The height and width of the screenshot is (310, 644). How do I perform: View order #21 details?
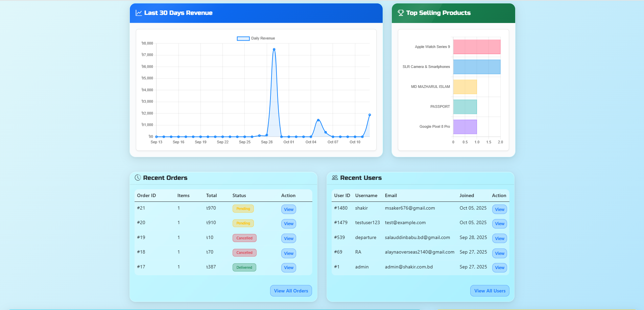(x=289, y=209)
